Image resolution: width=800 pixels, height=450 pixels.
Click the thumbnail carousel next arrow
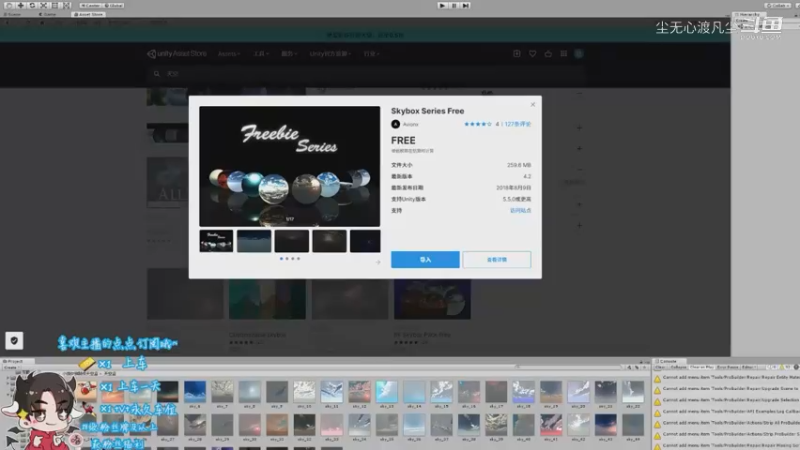click(378, 262)
